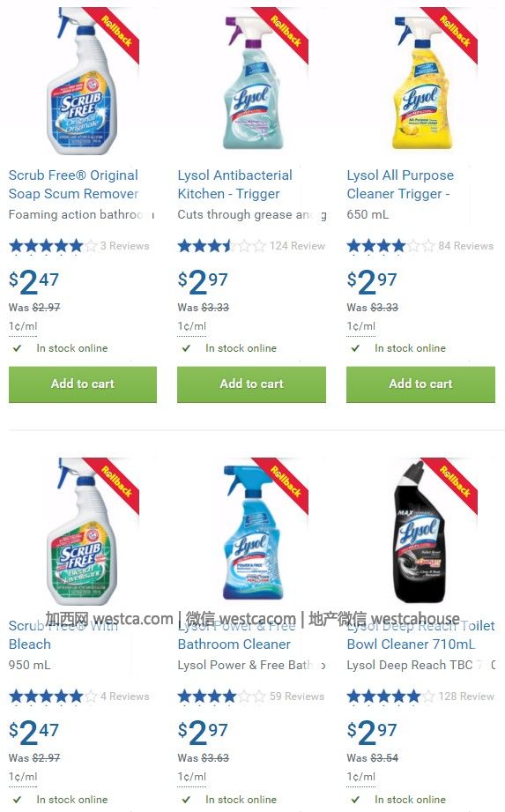The image size is (505, 812).
Task: Click the Rollback ribbon on Scrub Free Original
Action: click(116, 32)
